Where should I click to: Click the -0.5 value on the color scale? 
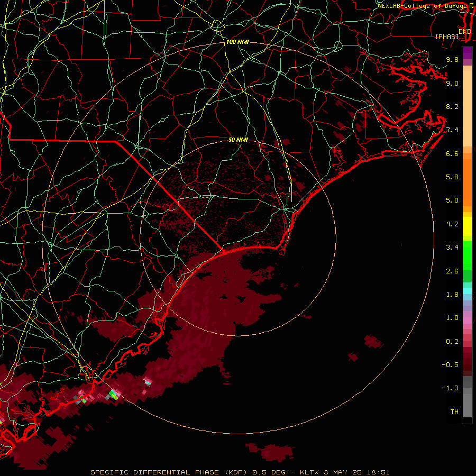[450, 364]
